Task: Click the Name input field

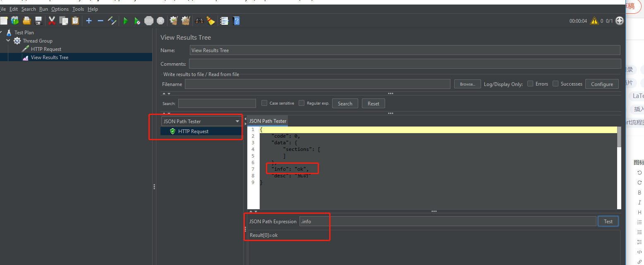Action: click(405, 50)
